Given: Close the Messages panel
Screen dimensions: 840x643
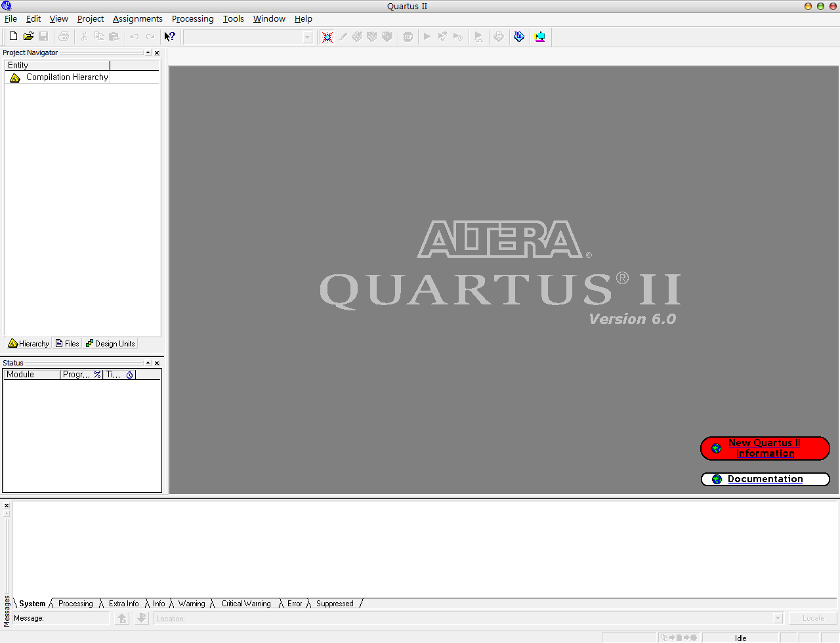Looking at the screenshot, I should pos(7,506).
